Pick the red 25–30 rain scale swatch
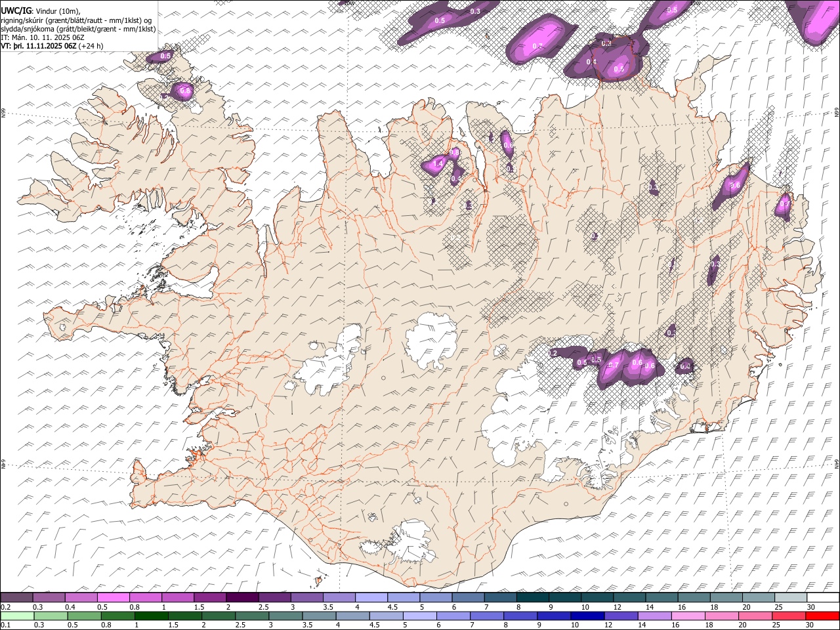This screenshot has height=630, width=840. [x=789, y=616]
